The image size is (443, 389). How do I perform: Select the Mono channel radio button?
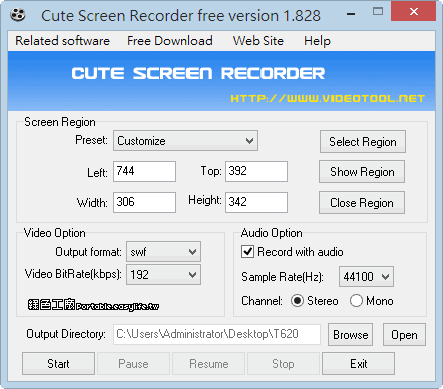tap(356, 301)
